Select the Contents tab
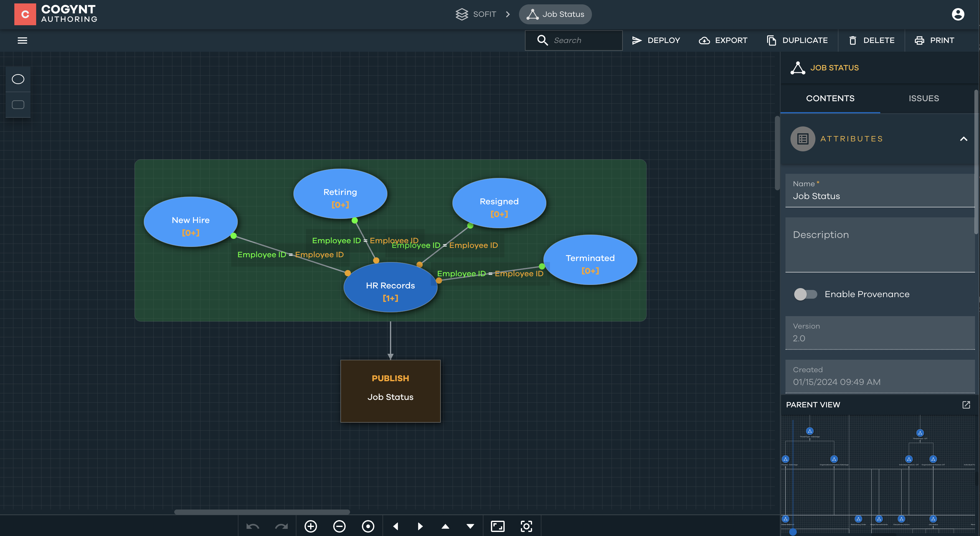Viewport: 980px width, 536px height. click(x=830, y=98)
